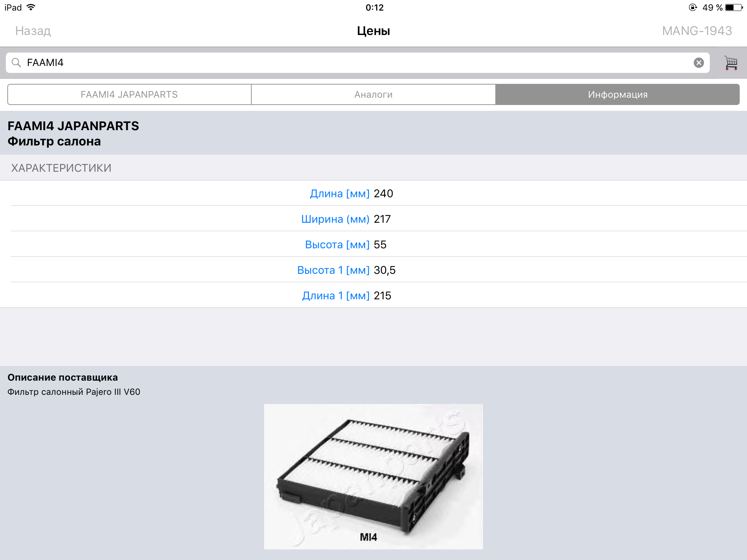Tap the Длина [мм] characteristic link

(340, 194)
